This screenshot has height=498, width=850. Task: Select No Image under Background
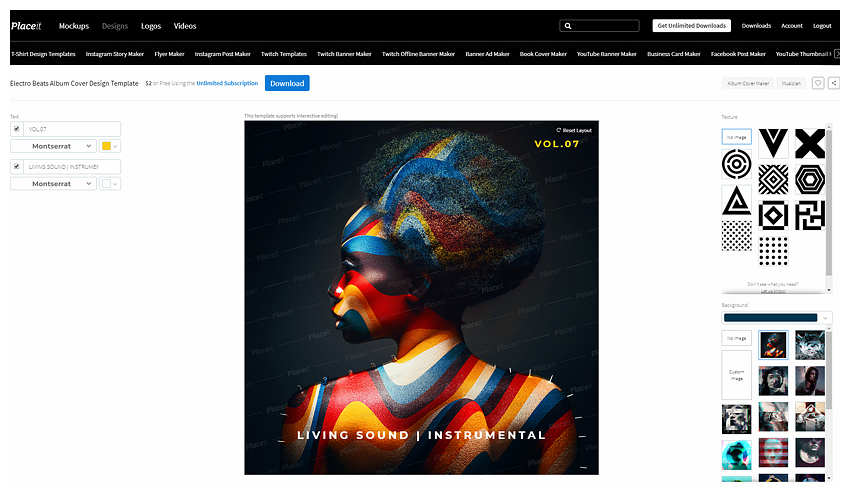click(736, 338)
